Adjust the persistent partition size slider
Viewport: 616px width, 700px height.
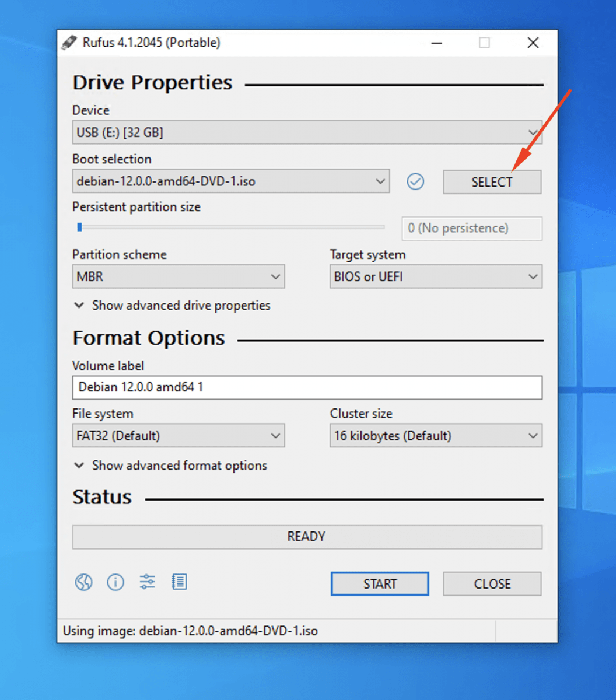80,227
